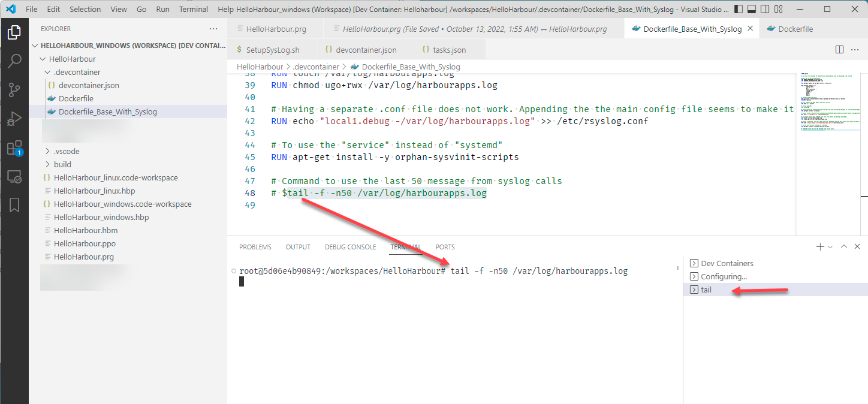Expand the build folder
868x404 pixels.
coord(62,164)
